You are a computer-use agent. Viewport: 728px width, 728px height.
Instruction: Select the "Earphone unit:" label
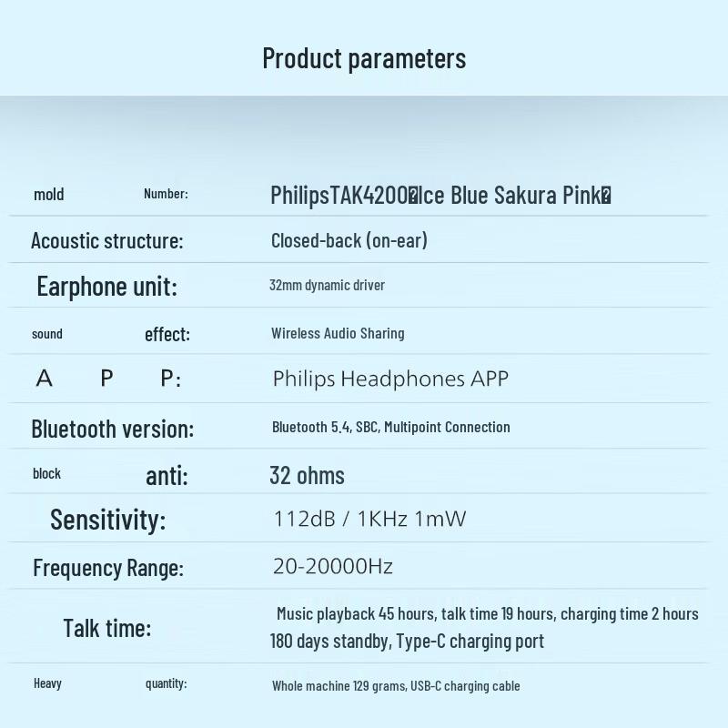pos(106,286)
